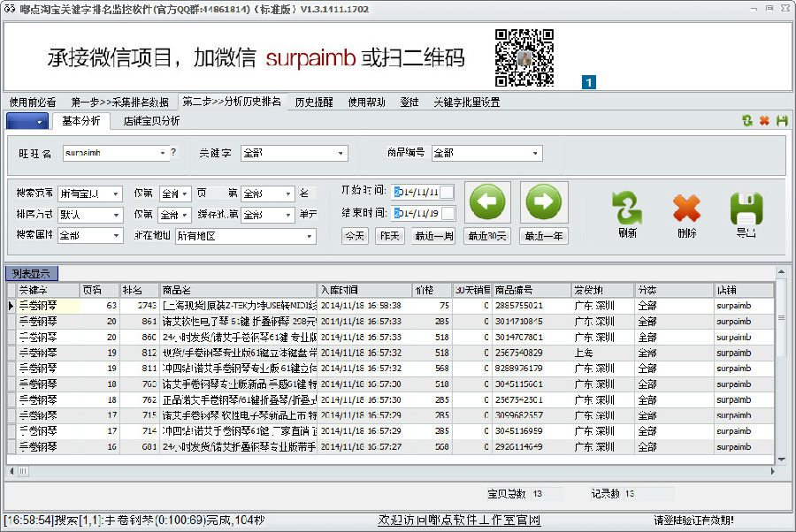The height and width of the screenshot is (532, 796).
Task: Click small save icon at top right
Action: tap(781, 120)
